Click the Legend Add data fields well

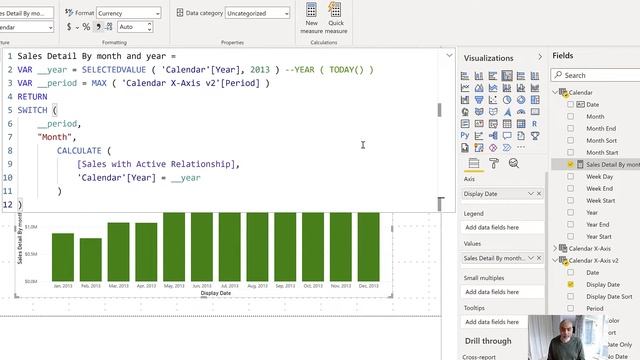point(503,227)
